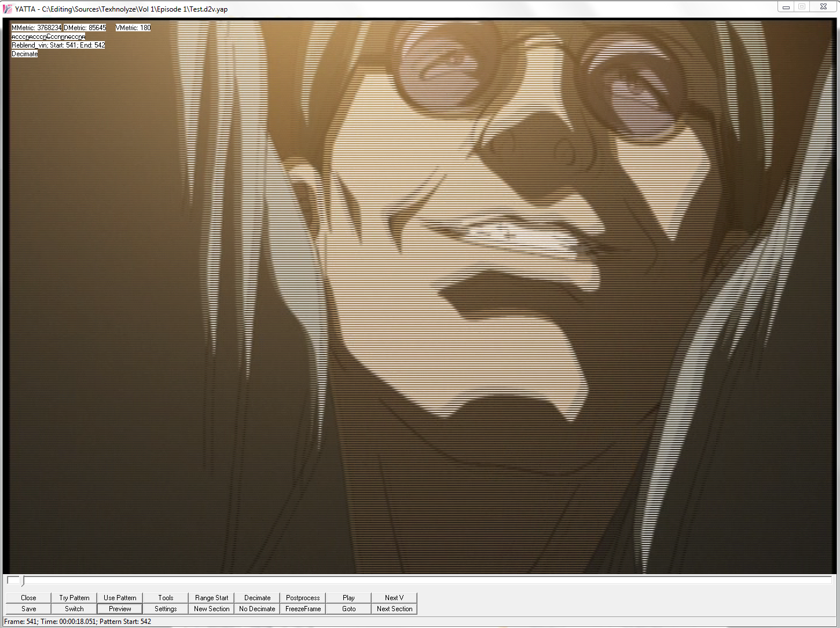Click the video frame preview
Screen dimensions: 840x628
[x=420, y=297]
